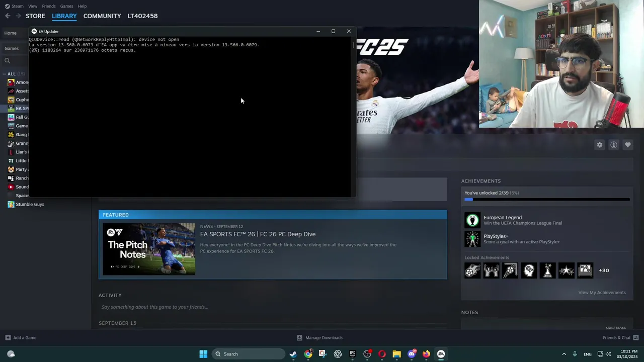Click the library search magnifier icon
Screen dimensions: 644x362
click(x=7, y=61)
